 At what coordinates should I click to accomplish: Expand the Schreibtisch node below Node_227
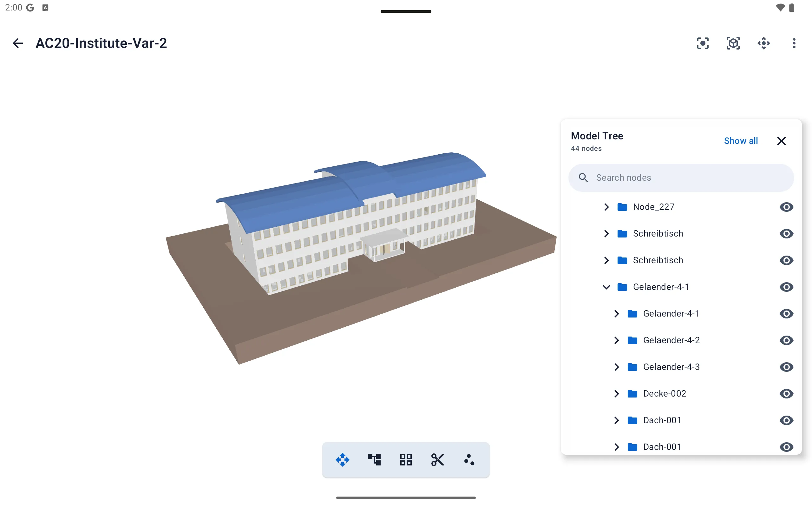(x=606, y=233)
